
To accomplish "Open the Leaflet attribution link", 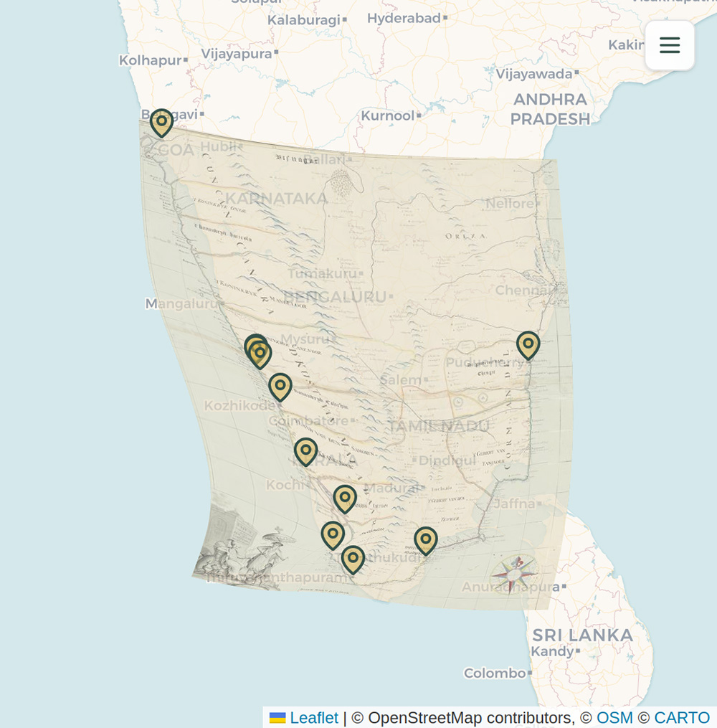I will [x=314, y=717].
